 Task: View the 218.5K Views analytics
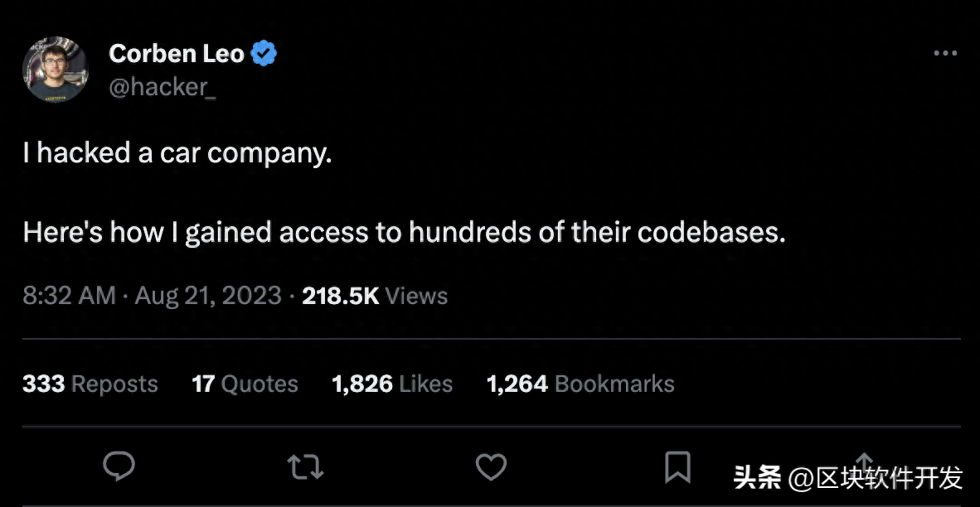pos(375,297)
